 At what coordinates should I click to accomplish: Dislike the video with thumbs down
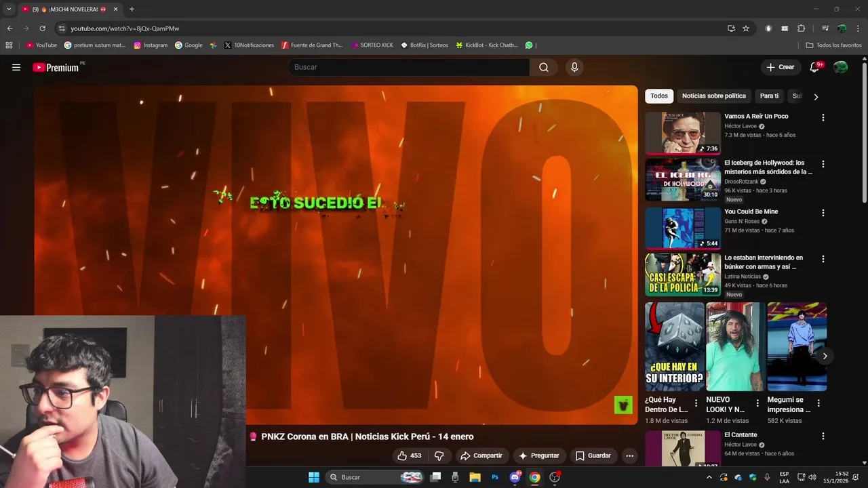coord(439,455)
